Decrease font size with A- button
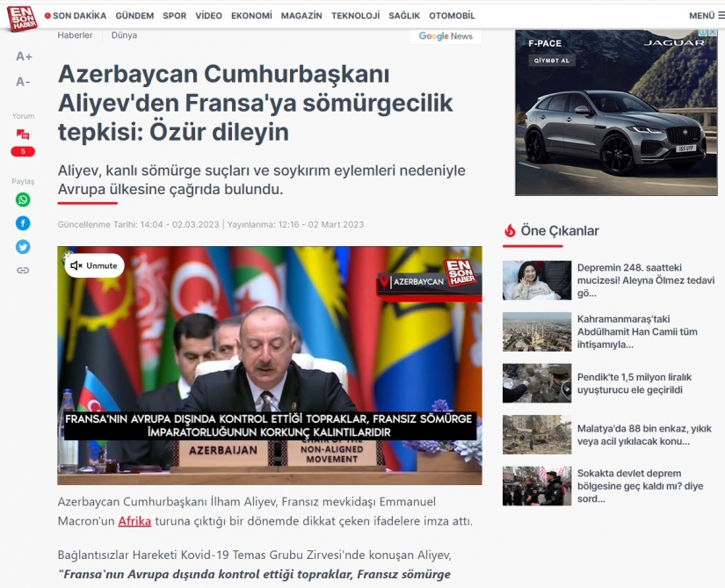The height and width of the screenshot is (588, 725). pos(24,82)
